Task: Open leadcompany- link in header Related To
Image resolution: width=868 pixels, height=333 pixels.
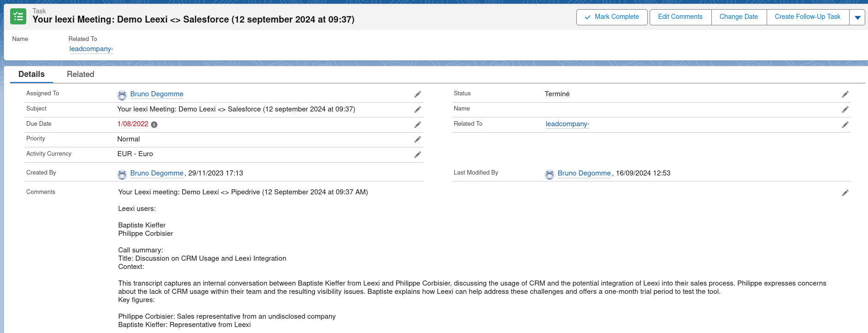Action: [91, 49]
